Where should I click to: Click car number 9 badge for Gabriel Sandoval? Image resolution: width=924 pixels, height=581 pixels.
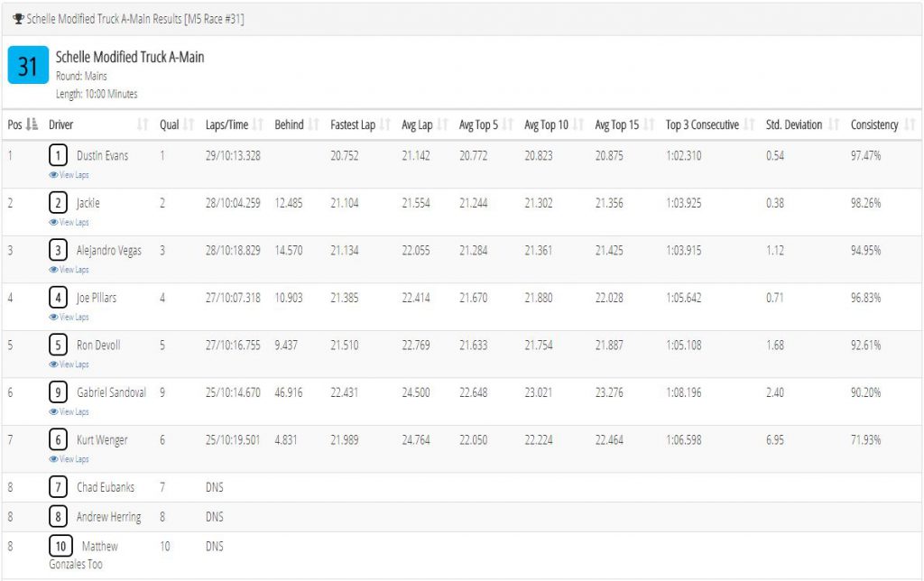(58, 392)
